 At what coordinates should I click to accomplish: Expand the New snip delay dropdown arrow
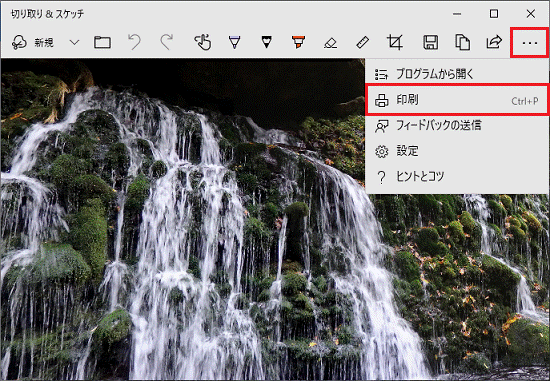(74, 43)
